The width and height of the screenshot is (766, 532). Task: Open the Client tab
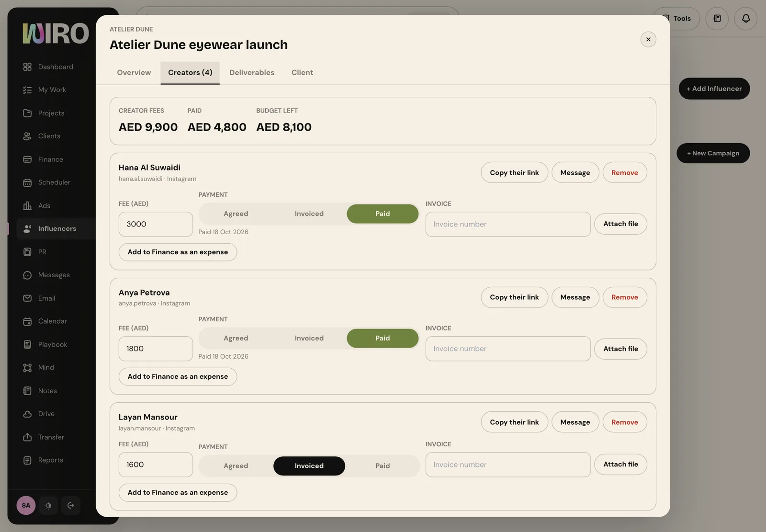coord(303,73)
